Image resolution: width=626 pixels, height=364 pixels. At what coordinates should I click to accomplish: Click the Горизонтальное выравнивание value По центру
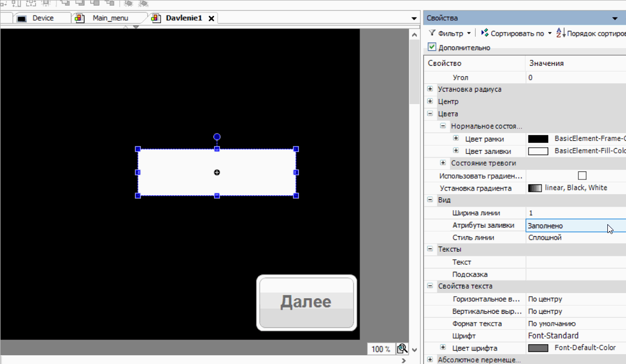tap(545, 299)
